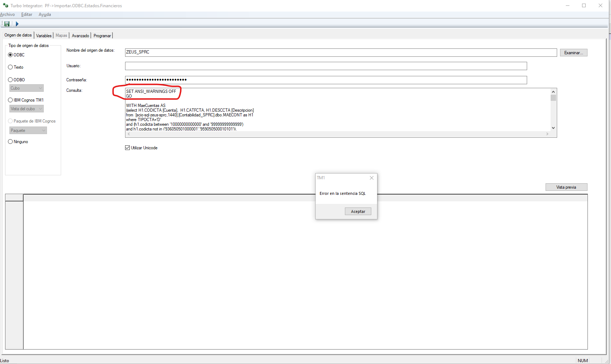Image resolution: width=611 pixels, height=364 pixels.
Task: Click the query box scroll up arrow
Action: click(553, 92)
